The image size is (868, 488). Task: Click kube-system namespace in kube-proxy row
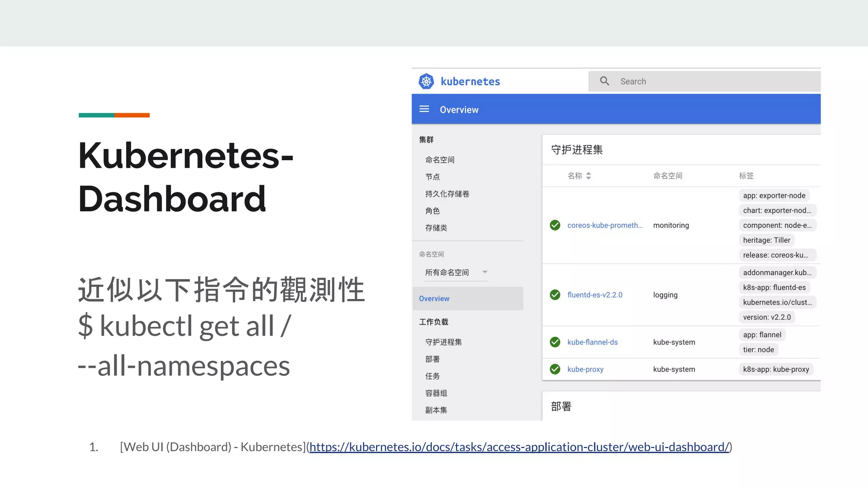pos(674,369)
